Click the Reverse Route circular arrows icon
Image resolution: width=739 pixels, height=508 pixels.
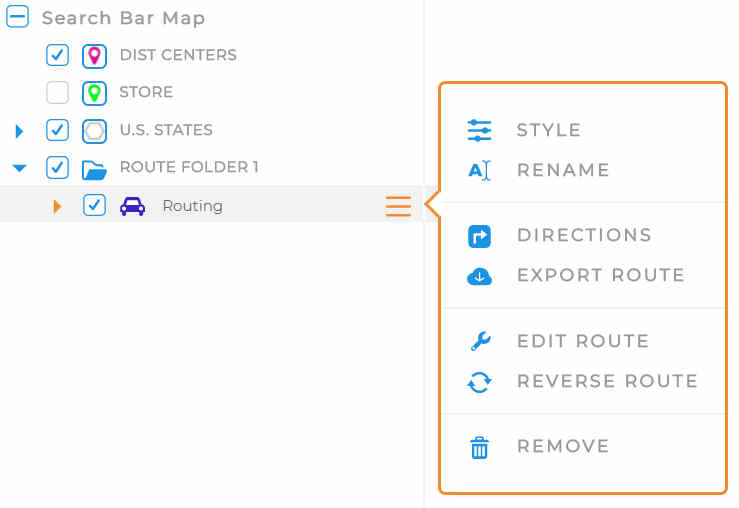point(479,382)
